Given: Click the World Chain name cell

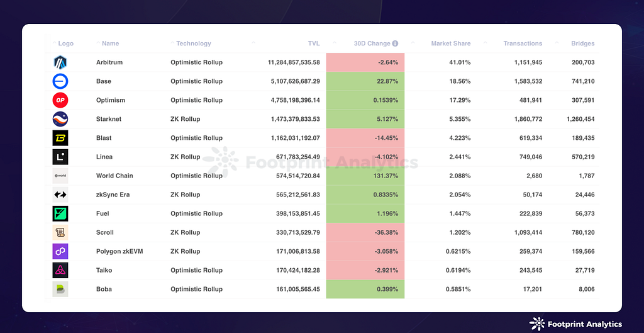Looking at the screenshot, I should point(114,176).
